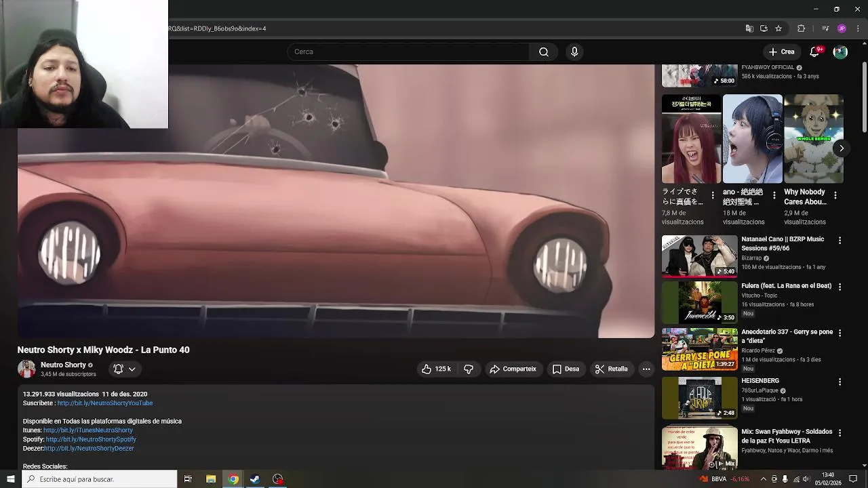Open the Deezer NeutroShorty link
This screenshot has width=868, height=488.
tap(89, 449)
